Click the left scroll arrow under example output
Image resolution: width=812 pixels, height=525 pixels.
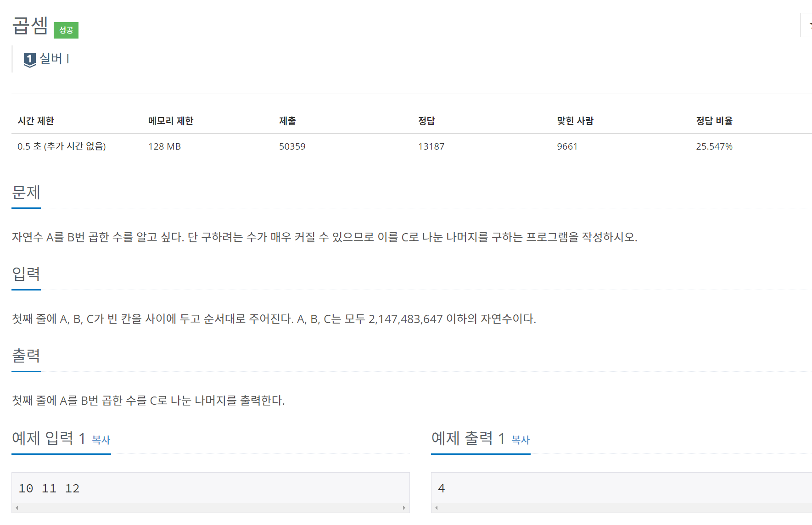point(437,508)
